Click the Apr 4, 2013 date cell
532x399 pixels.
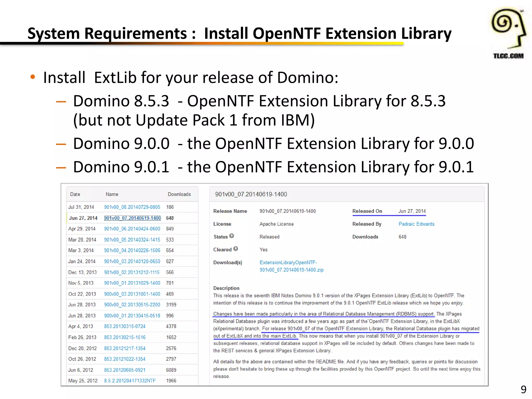coord(81,326)
